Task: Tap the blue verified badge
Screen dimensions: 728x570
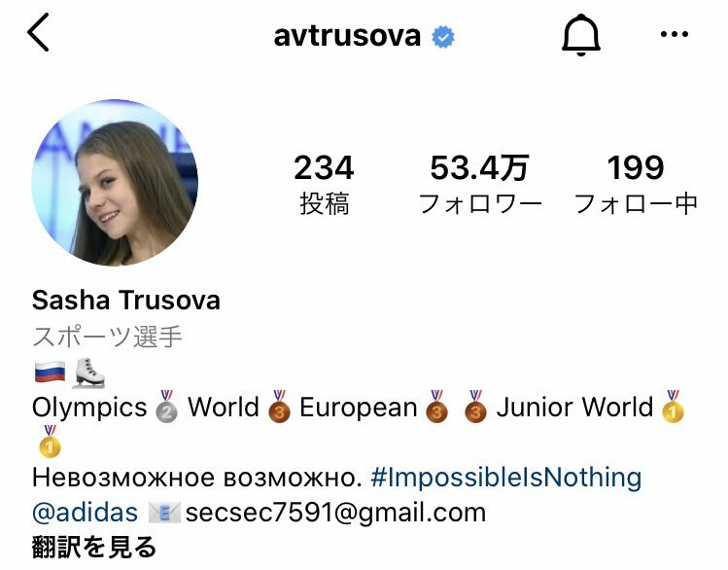Action: (x=443, y=37)
